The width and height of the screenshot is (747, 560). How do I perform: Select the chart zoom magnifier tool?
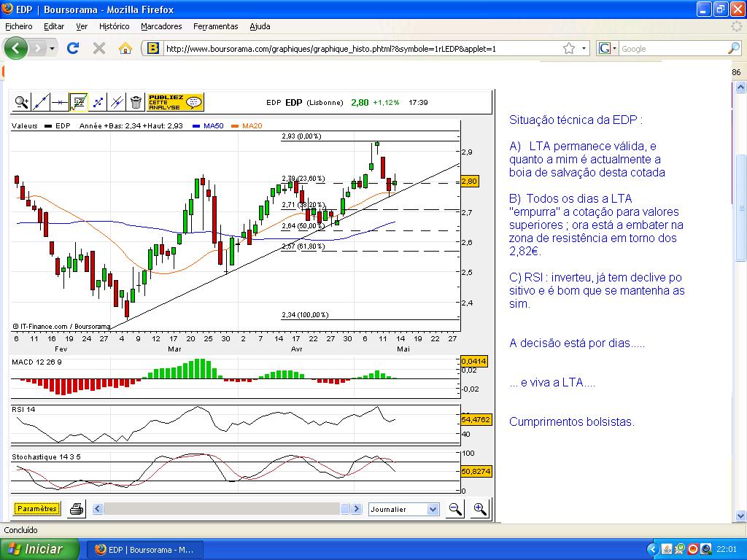tap(21, 102)
